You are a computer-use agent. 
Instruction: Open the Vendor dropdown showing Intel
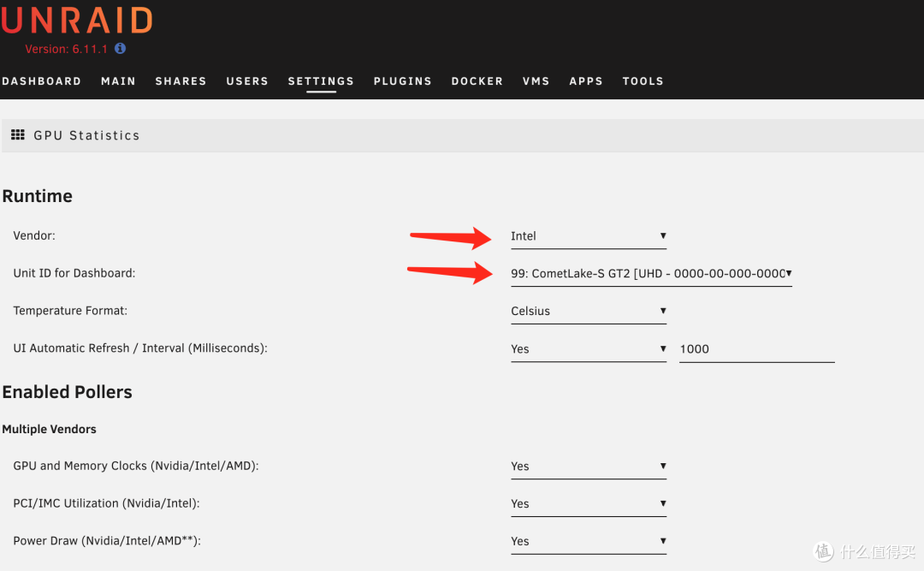(588, 235)
